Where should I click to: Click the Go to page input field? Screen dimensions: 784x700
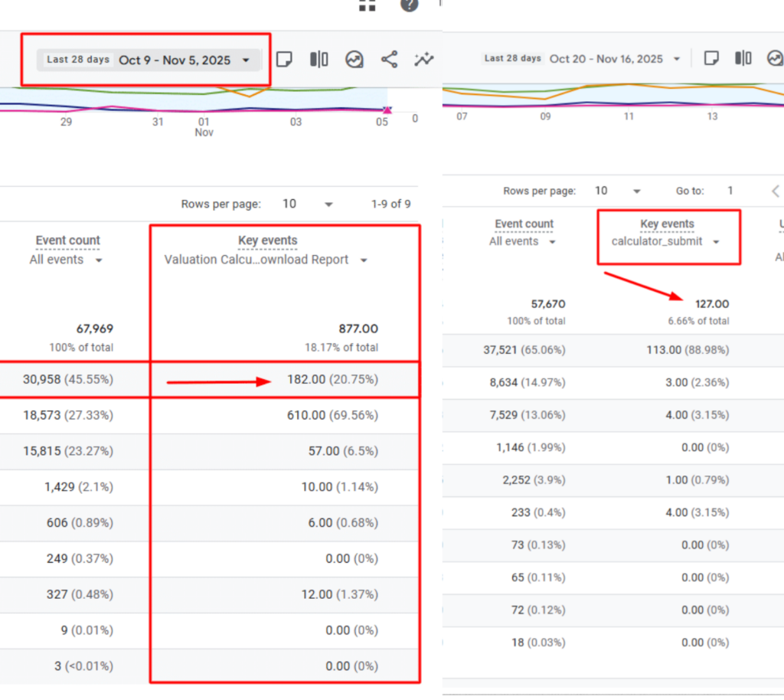730,191
